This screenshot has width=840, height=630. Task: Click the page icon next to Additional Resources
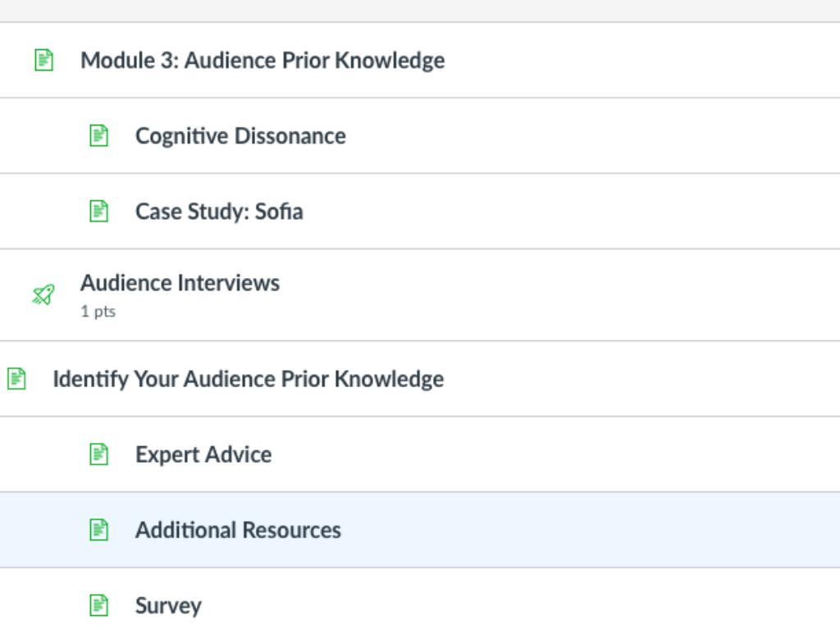click(x=98, y=530)
